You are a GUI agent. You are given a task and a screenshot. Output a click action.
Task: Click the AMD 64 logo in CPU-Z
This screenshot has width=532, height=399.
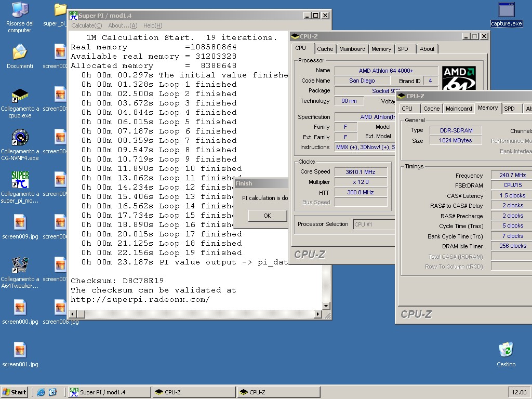459,78
